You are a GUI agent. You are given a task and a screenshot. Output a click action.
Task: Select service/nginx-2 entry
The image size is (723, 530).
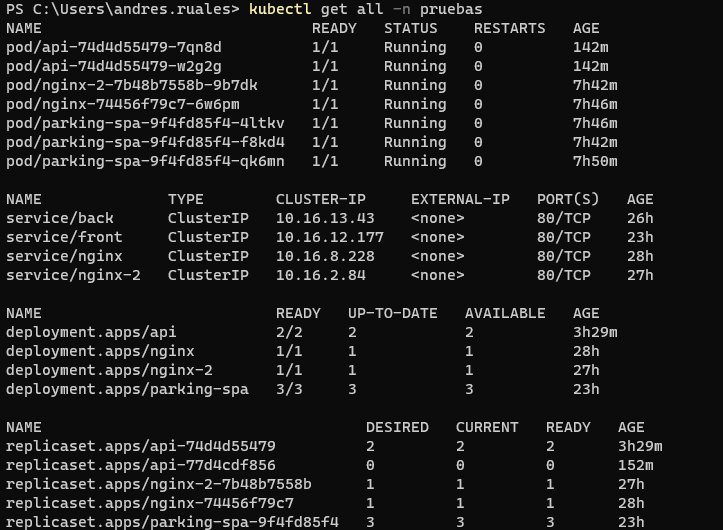click(x=73, y=274)
